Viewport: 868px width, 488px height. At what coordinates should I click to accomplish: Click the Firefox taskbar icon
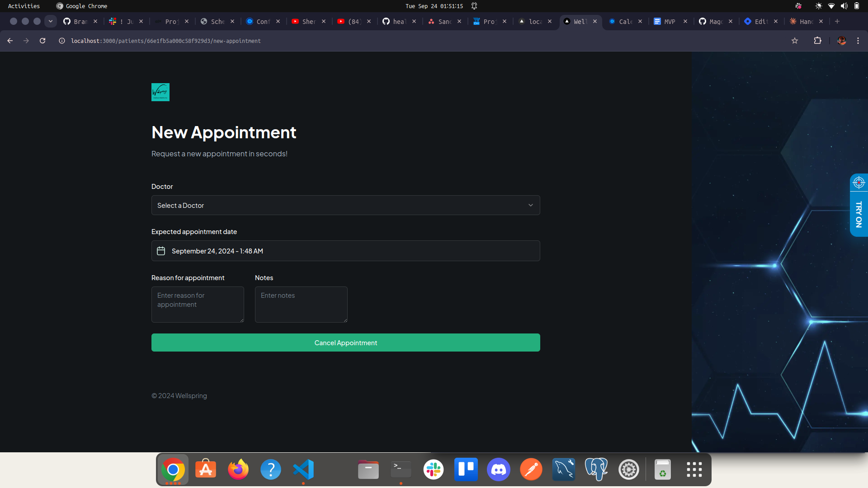pos(238,470)
